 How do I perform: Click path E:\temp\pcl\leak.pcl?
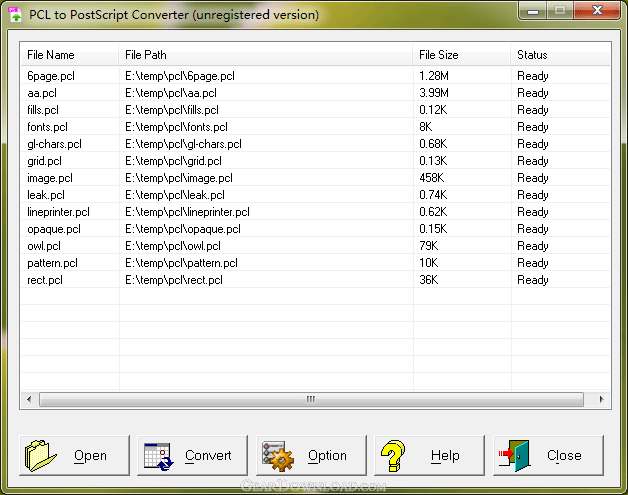pos(175,195)
